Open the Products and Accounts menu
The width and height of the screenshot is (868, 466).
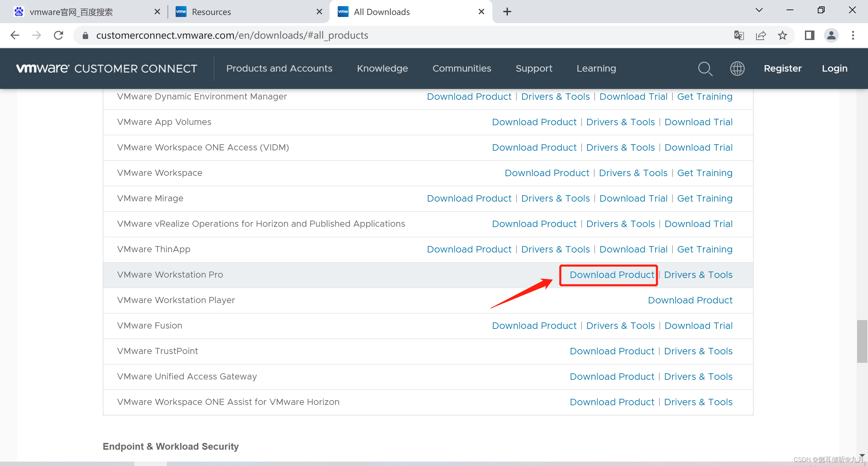pos(280,68)
